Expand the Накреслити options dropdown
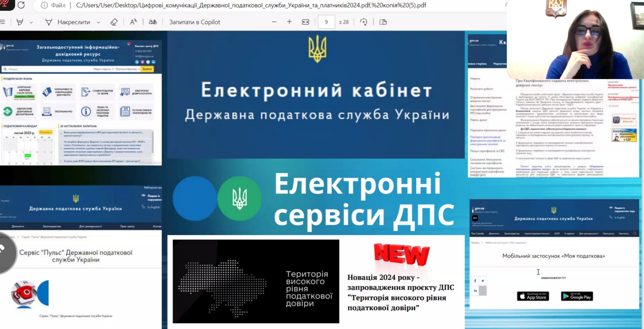 click(98, 22)
